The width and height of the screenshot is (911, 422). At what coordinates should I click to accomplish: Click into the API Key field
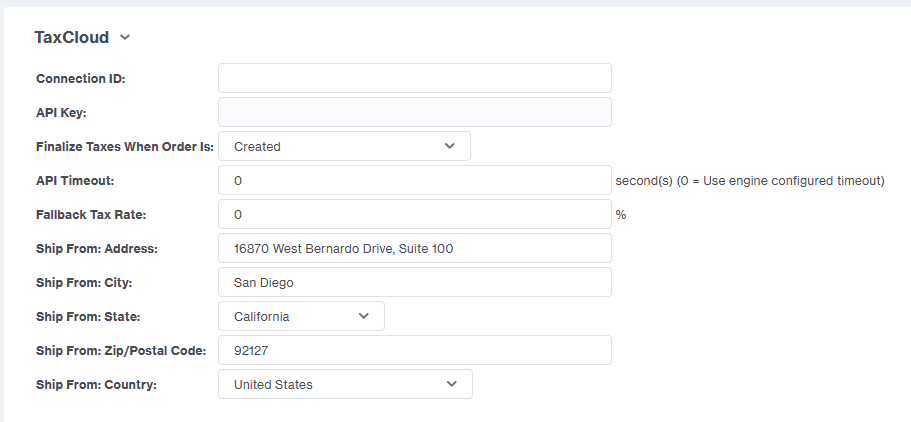(x=414, y=112)
